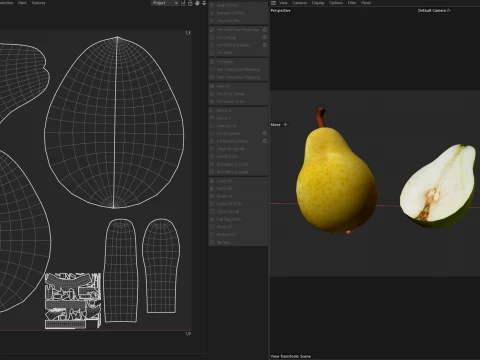Click the UV Weld command
The width and height of the screenshot is (480, 360).
coord(238,53)
